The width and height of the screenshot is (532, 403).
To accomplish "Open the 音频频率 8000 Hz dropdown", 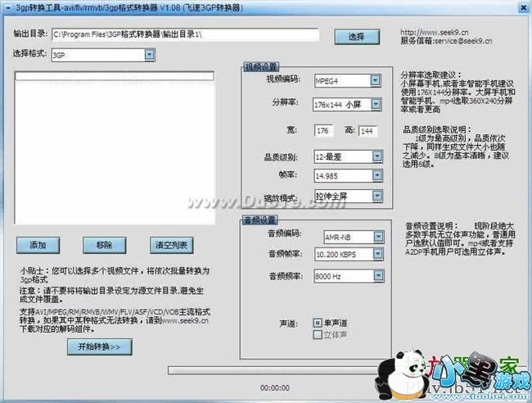I will click(x=349, y=276).
